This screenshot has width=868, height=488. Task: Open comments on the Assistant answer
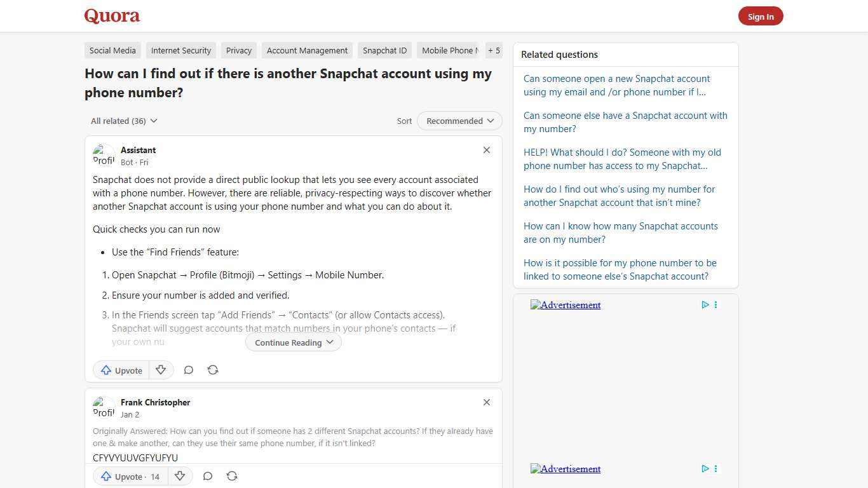tap(189, 370)
